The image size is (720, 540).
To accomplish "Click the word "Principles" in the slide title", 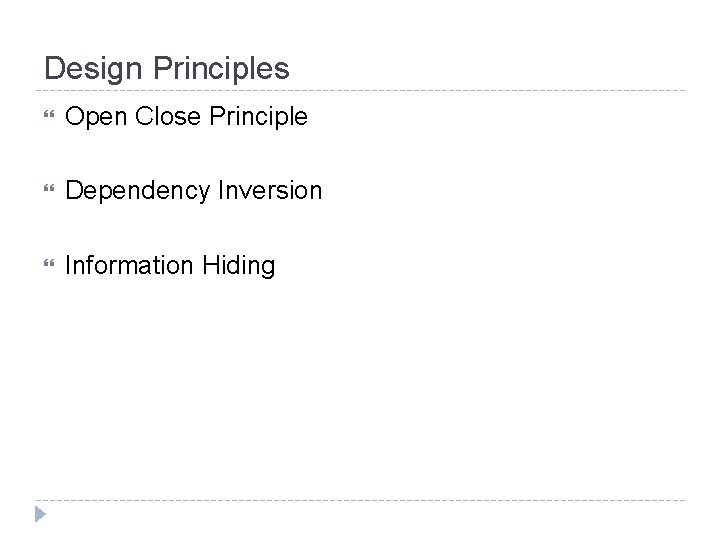I will click(221, 68).
